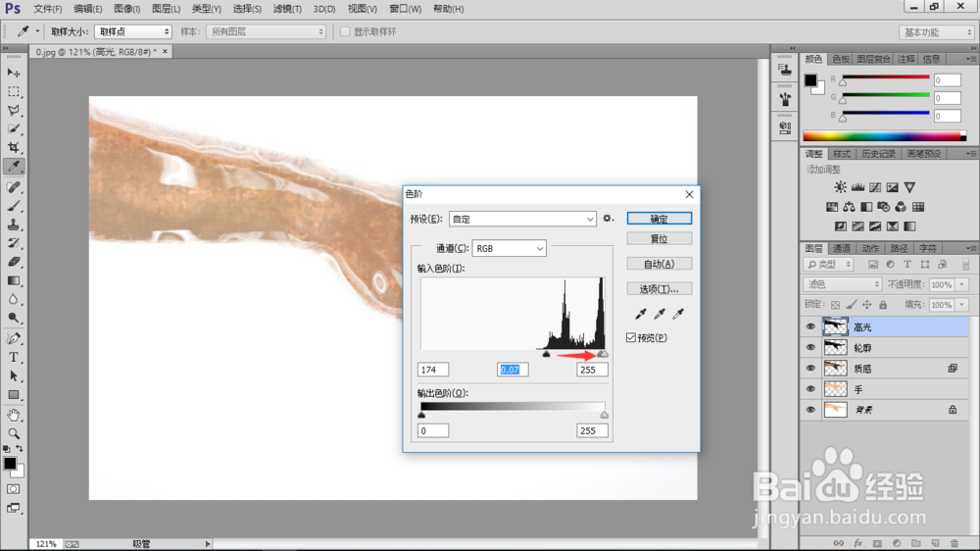Select the Blur tool

(13, 300)
